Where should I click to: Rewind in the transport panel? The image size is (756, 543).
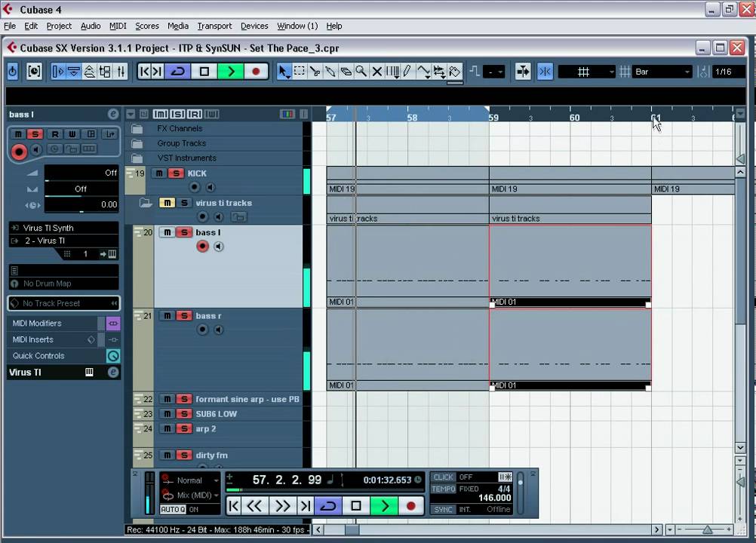coord(254,506)
